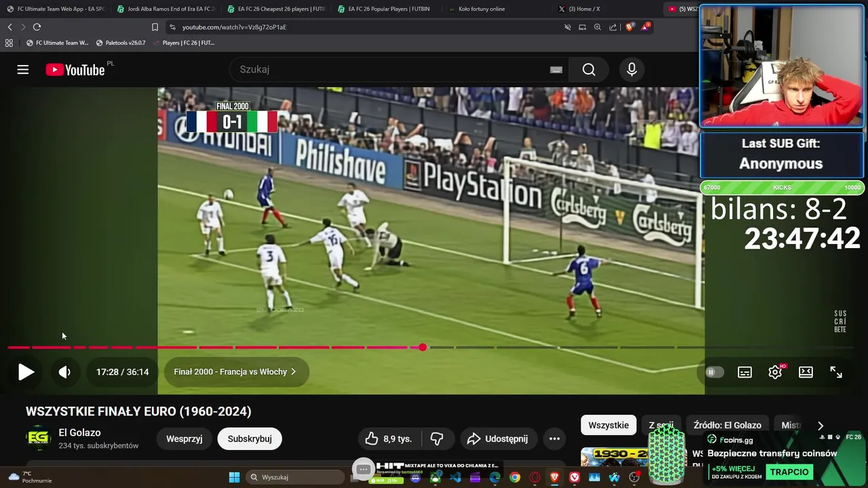Click the Subskrybuj button
868x488 pixels.
point(250,439)
